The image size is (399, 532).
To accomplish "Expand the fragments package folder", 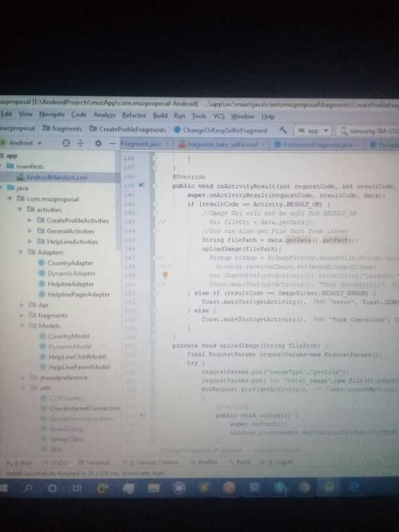I will (21, 315).
